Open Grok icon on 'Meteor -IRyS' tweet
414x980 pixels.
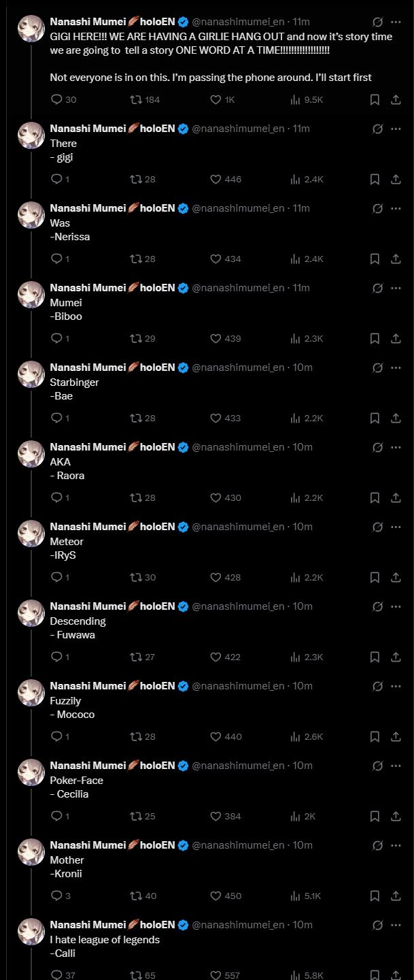pyautogui.click(x=377, y=526)
